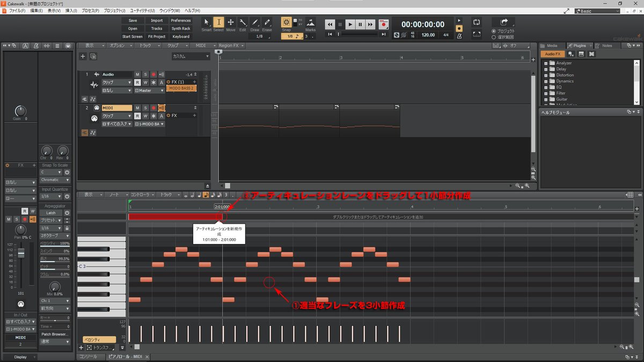Click the Import button

tap(157, 20)
